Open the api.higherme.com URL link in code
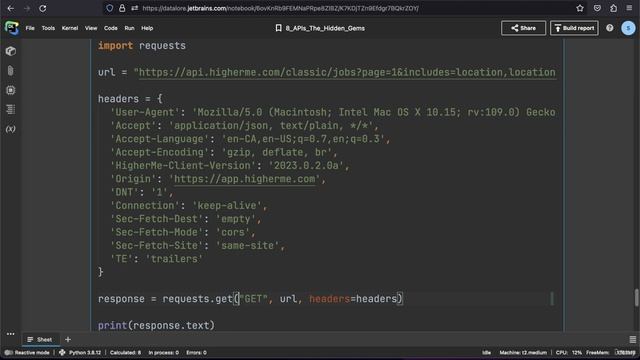The width and height of the screenshot is (640, 360). [x=347, y=72]
